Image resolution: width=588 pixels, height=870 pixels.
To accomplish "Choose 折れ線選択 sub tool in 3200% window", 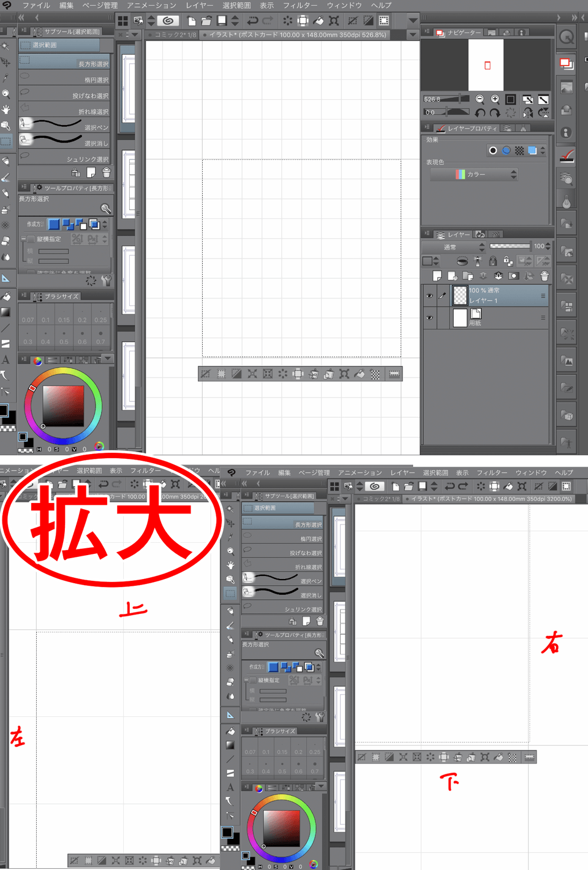I will point(284,566).
